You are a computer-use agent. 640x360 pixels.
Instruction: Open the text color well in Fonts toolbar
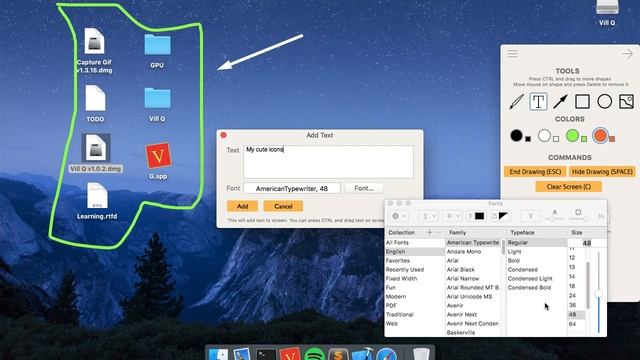[x=476, y=216]
